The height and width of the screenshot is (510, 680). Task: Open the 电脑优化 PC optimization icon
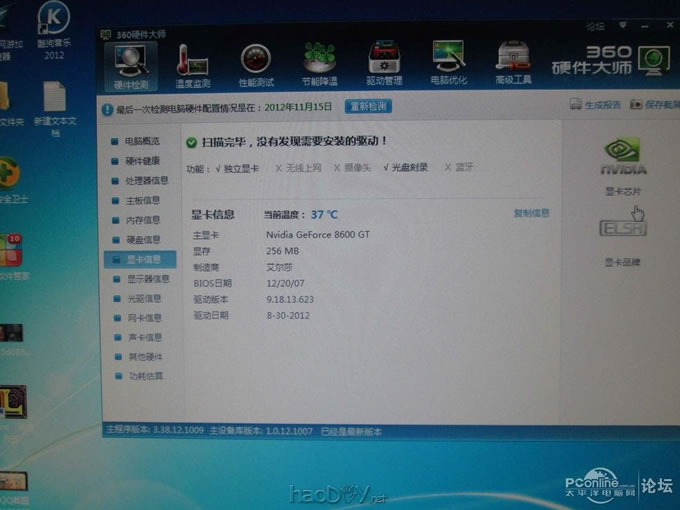448,63
